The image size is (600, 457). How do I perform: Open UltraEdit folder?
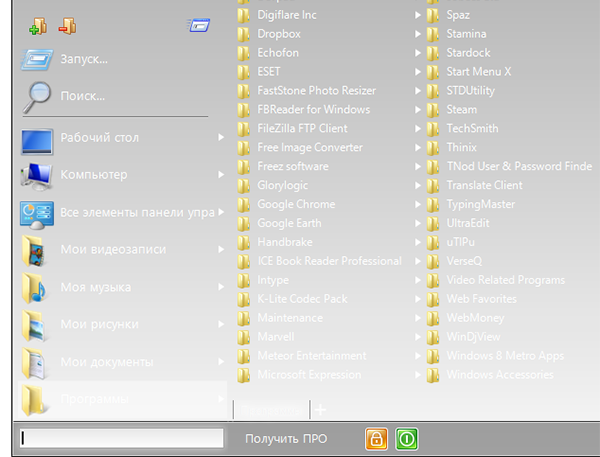(512, 223)
